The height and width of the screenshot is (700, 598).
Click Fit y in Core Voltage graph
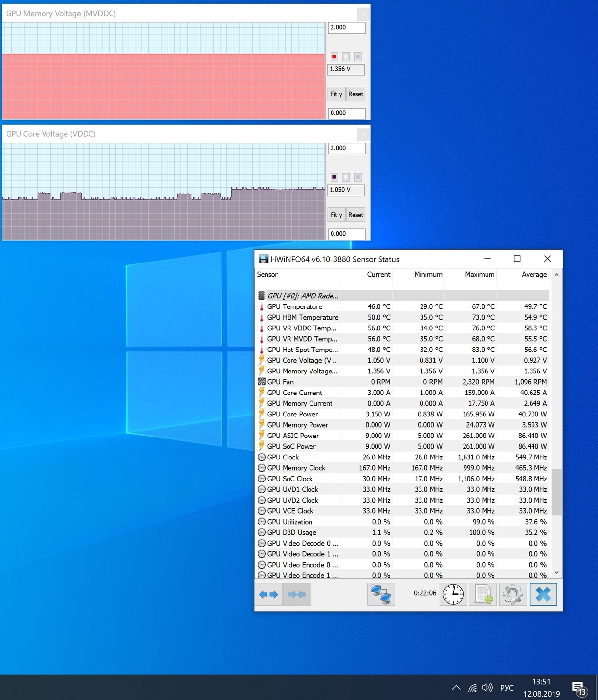click(x=336, y=215)
